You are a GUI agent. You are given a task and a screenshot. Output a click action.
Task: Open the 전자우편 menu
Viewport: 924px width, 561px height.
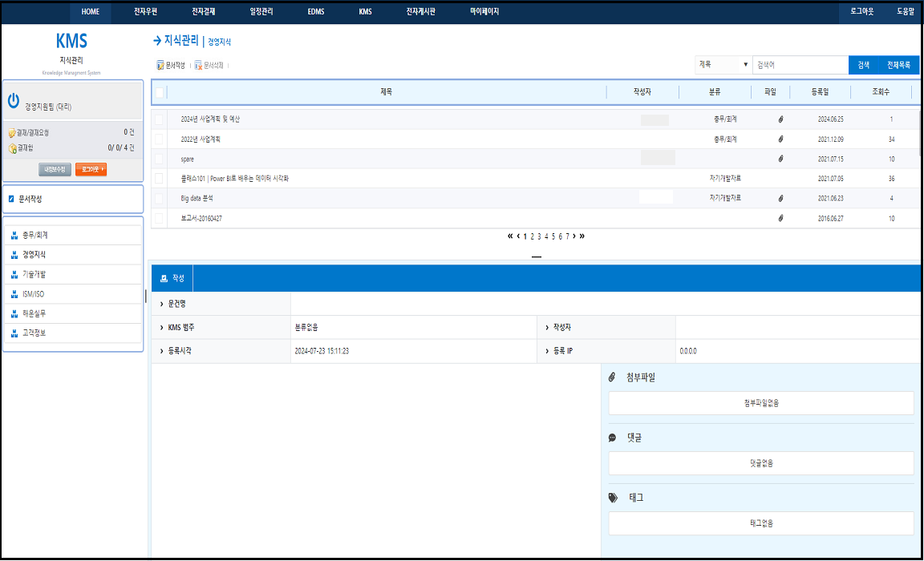coord(145,12)
